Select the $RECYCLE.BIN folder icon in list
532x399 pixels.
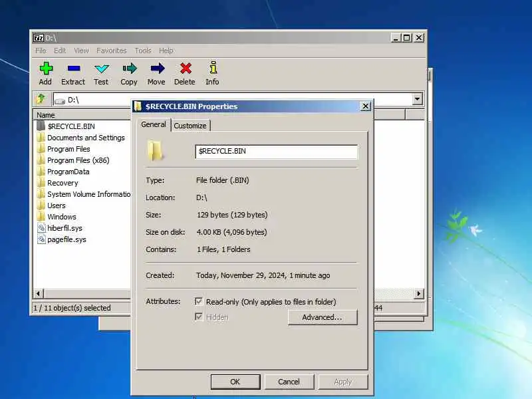tap(41, 126)
